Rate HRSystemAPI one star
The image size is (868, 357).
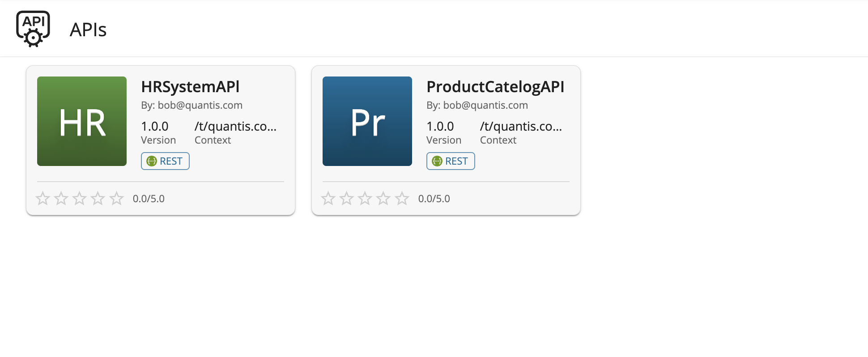43,198
